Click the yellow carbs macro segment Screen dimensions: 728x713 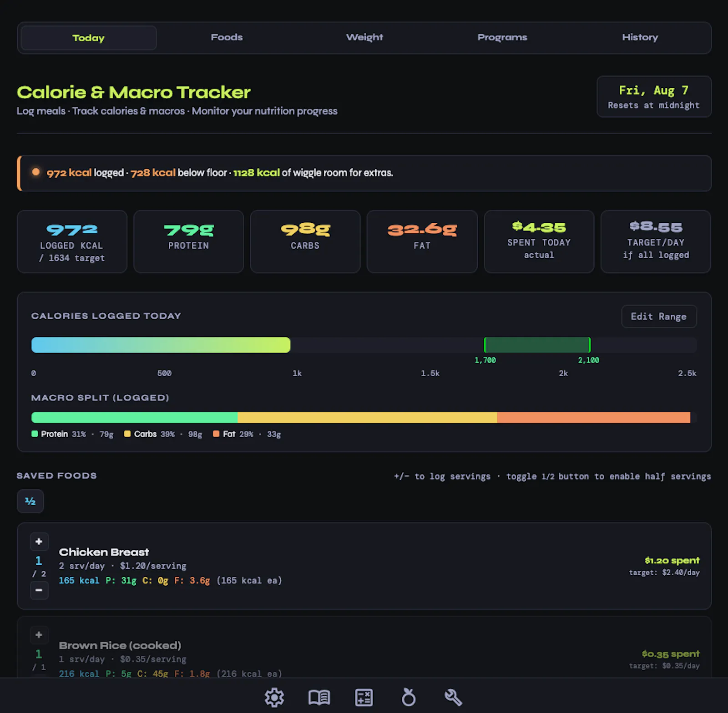(367, 417)
